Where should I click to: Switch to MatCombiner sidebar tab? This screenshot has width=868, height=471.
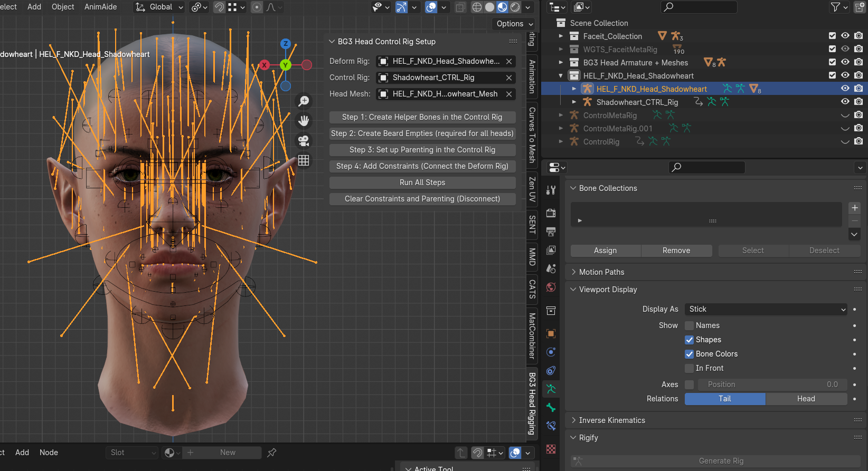coord(532,336)
